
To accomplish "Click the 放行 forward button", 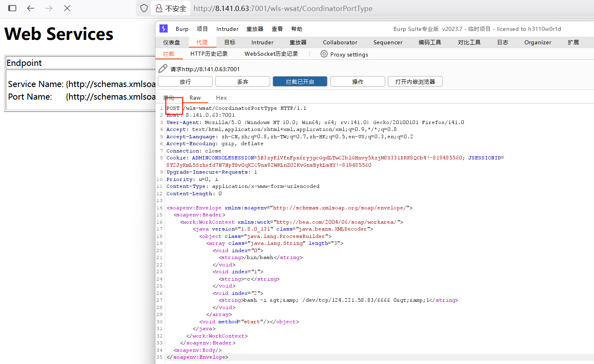I will pyautogui.click(x=185, y=81).
